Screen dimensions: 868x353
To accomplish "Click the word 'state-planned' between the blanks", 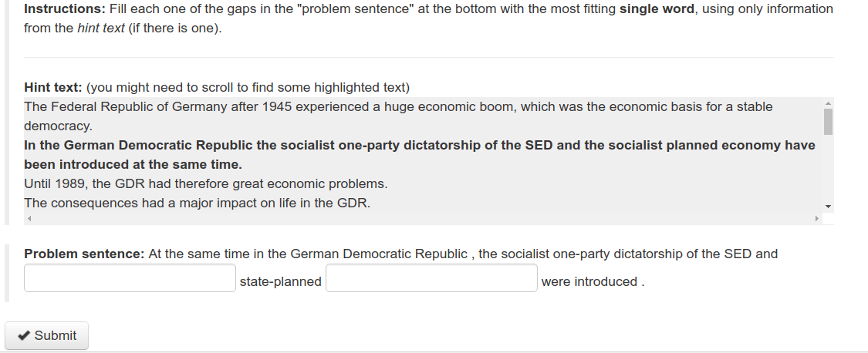I will point(280,281).
